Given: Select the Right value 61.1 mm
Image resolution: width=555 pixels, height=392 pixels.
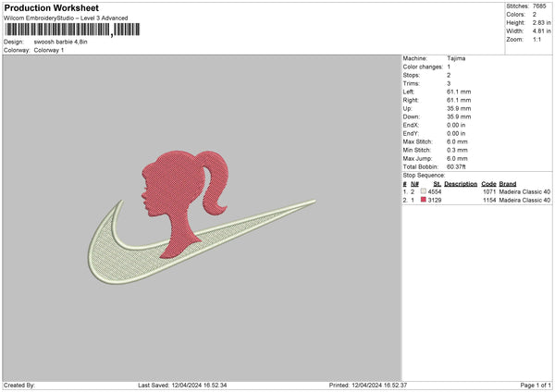Looking at the screenshot, I should point(459,100).
